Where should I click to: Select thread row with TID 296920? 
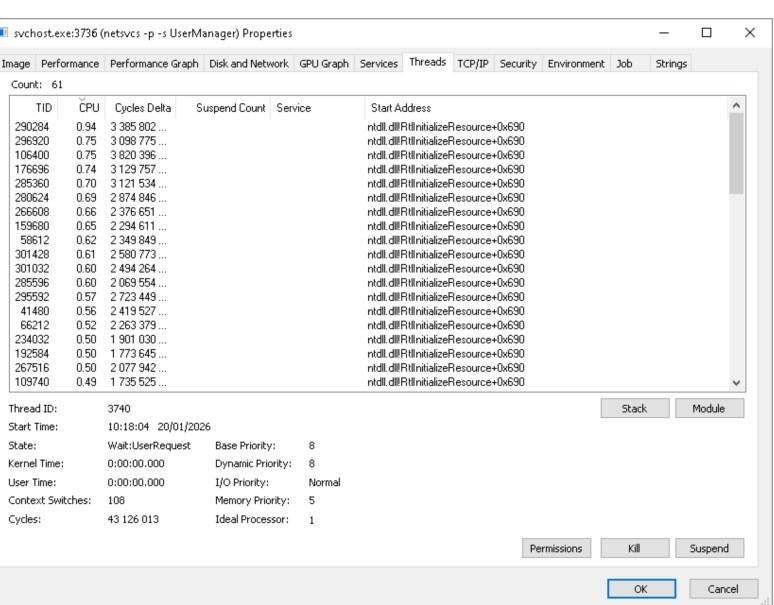point(368,141)
